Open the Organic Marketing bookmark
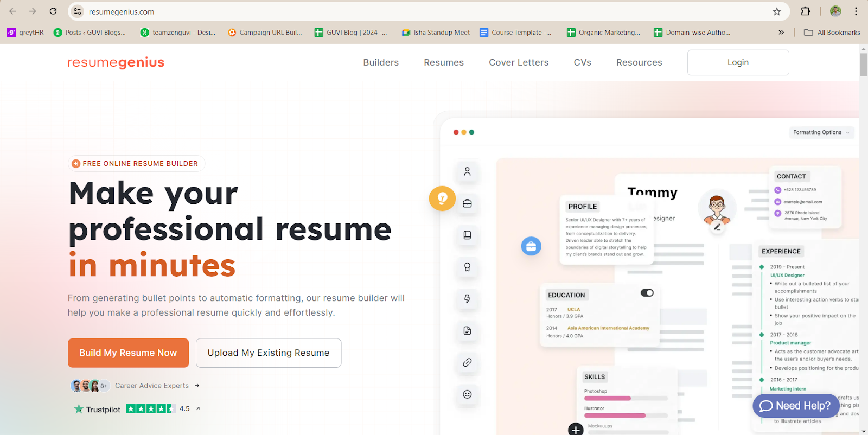The height and width of the screenshot is (435, 868). (x=603, y=33)
